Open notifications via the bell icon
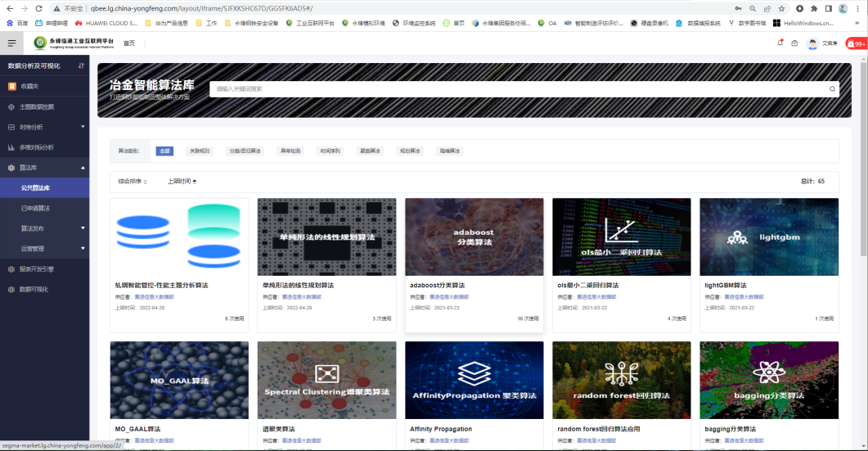 pyautogui.click(x=780, y=43)
